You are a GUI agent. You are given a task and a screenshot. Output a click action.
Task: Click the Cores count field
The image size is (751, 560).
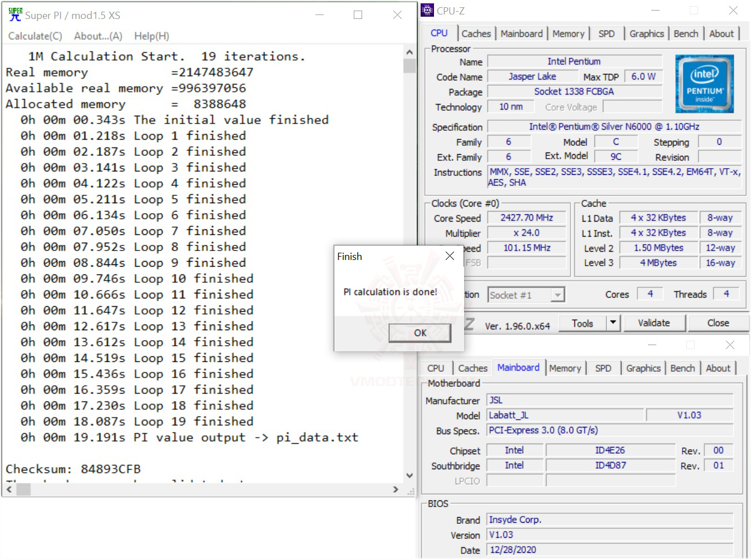(x=650, y=294)
